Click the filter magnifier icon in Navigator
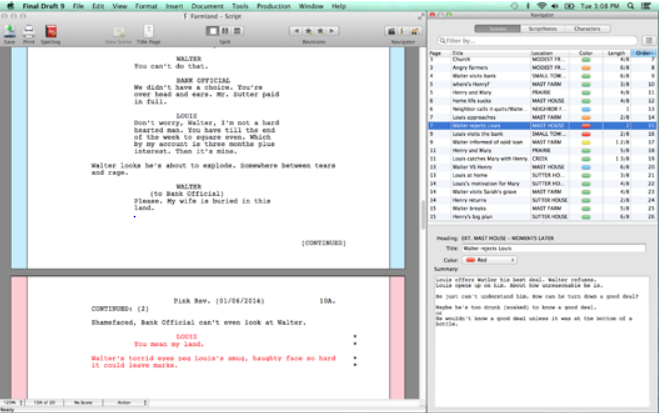The height and width of the screenshot is (413, 659). point(442,41)
